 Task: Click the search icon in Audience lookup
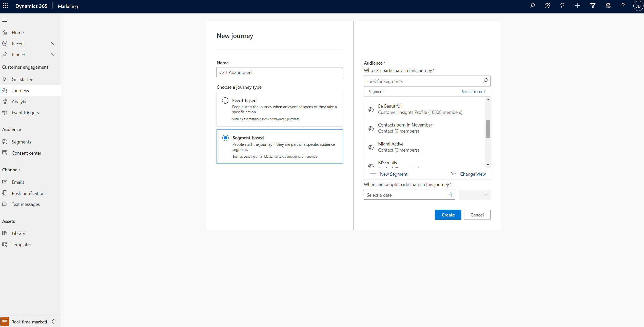point(484,81)
